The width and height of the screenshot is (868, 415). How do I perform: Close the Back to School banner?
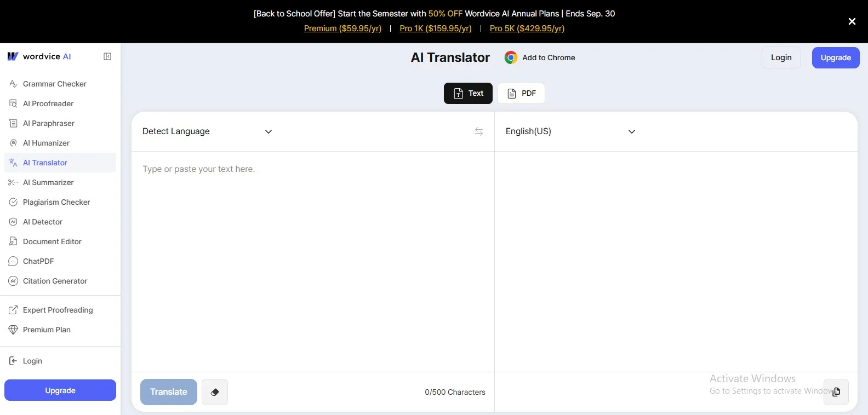[x=852, y=21]
